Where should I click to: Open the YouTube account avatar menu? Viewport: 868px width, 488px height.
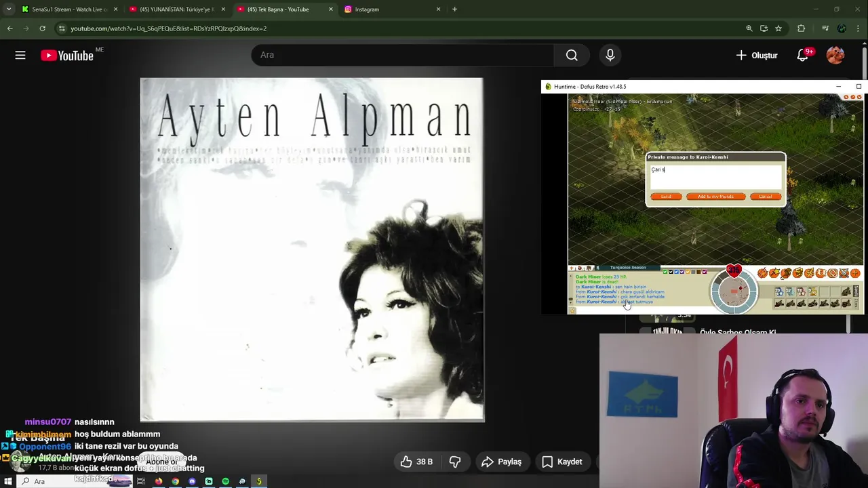tap(835, 55)
